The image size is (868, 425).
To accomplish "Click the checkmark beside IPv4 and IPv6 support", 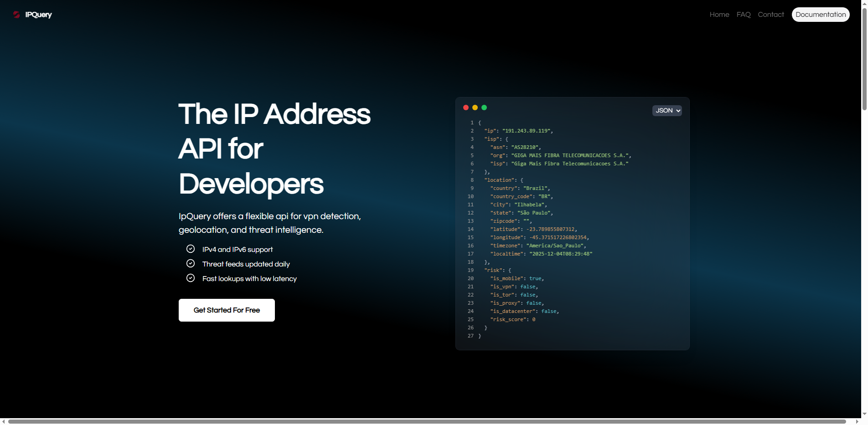I will tap(191, 249).
